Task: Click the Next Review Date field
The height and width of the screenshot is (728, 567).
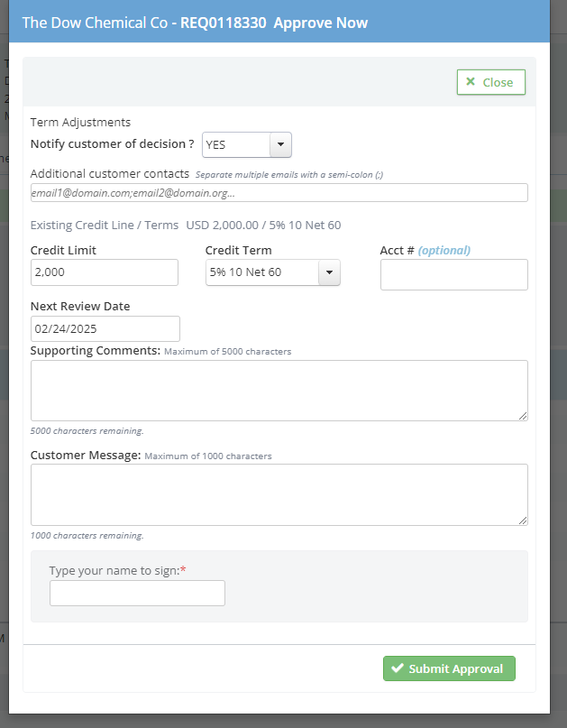Action: coord(105,329)
